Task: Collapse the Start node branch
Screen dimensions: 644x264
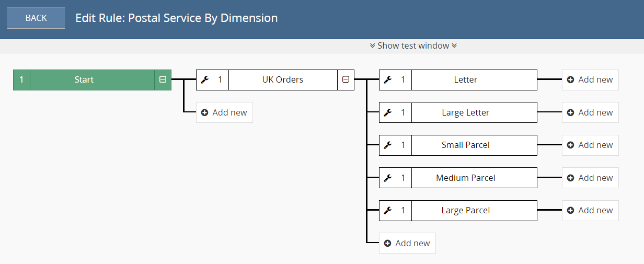Action: click(x=163, y=80)
